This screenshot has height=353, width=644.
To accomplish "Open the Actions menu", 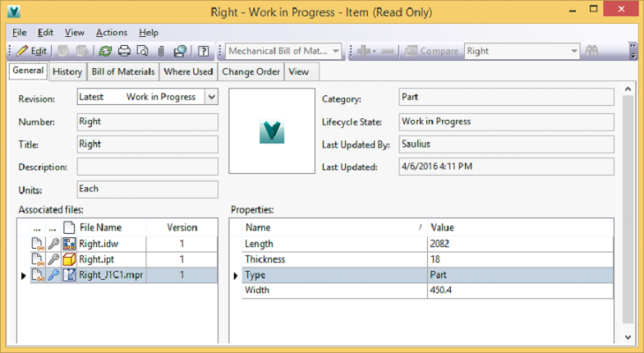I will point(112,33).
